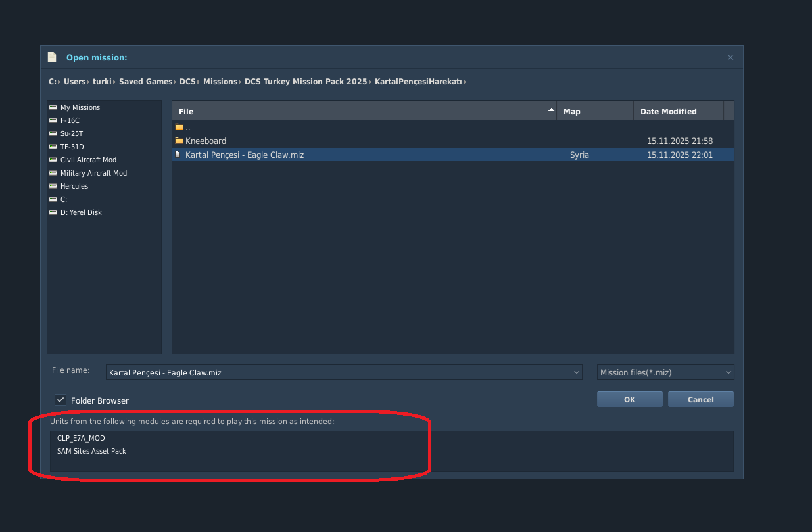Navigate to Missions in the breadcrumb path

tap(220, 82)
